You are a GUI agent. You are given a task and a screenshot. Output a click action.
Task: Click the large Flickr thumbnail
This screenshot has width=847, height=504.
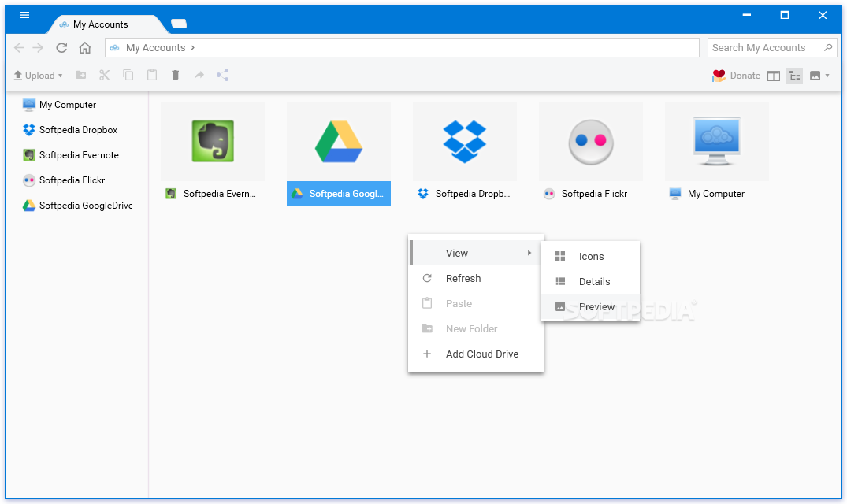click(591, 142)
